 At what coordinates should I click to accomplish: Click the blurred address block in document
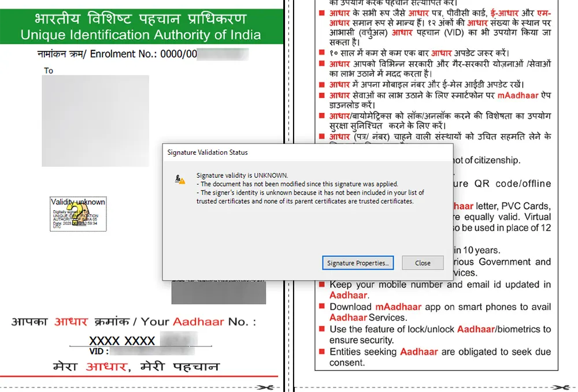tap(95, 121)
